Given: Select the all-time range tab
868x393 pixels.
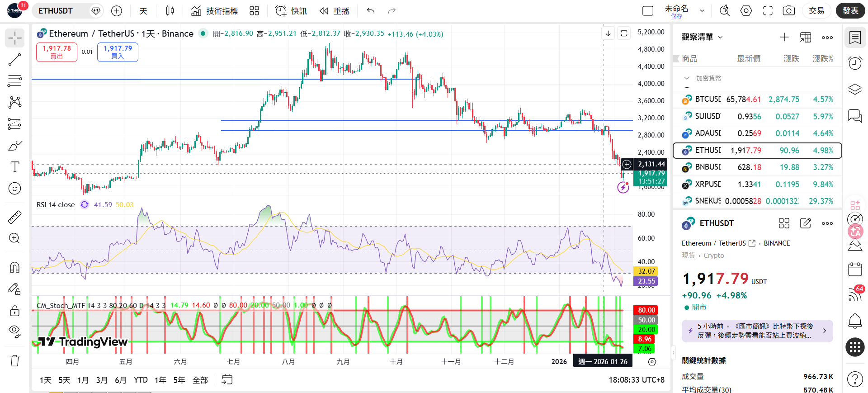Looking at the screenshot, I should (200, 380).
